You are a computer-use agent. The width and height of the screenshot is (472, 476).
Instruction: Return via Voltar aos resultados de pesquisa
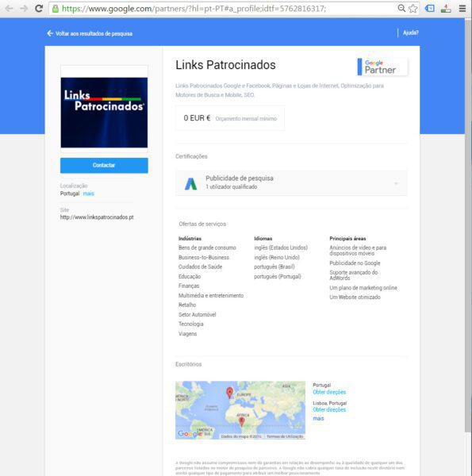click(90, 33)
